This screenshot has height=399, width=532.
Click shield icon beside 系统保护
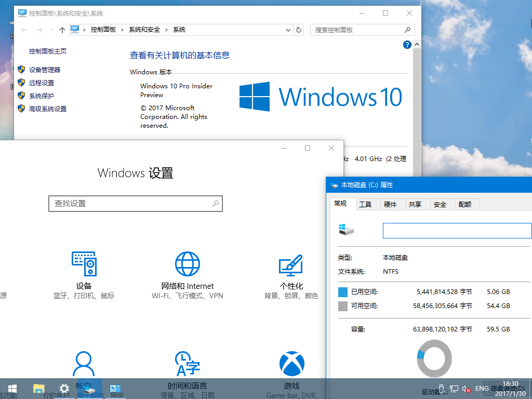[21, 96]
